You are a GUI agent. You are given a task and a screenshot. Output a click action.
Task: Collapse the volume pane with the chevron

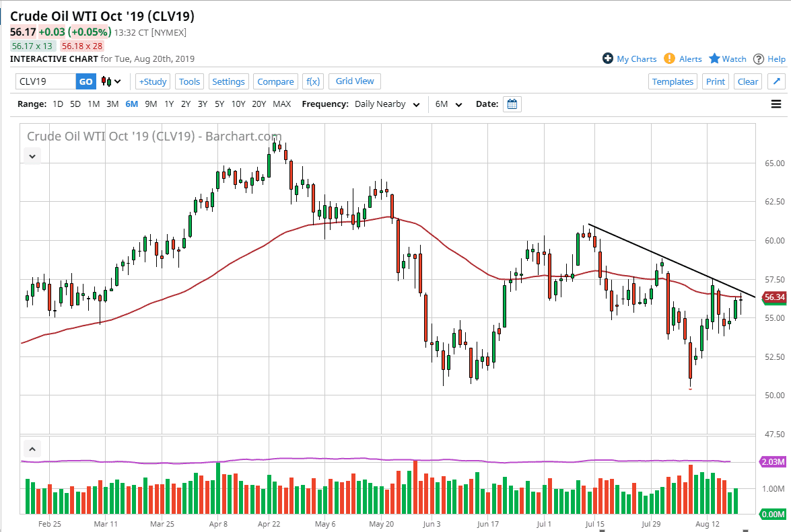(32, 448)
